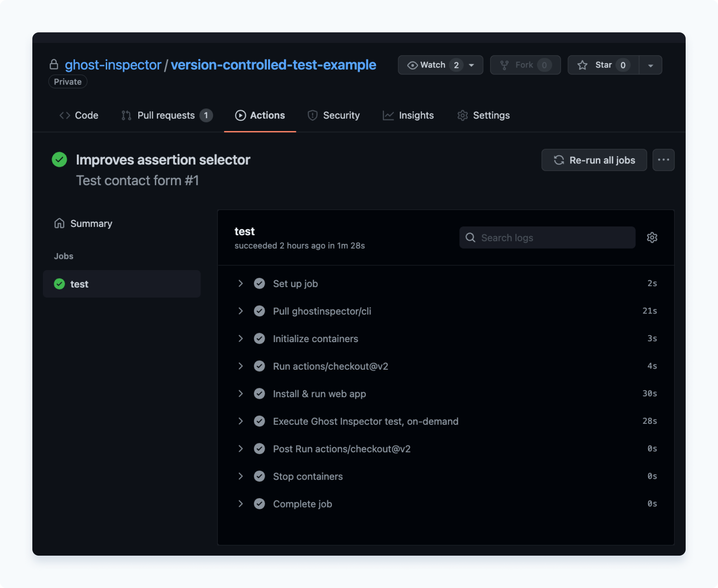The image size is (718, 588).
Task: Click the success icon beside test job
Action: tap(59, 284)
